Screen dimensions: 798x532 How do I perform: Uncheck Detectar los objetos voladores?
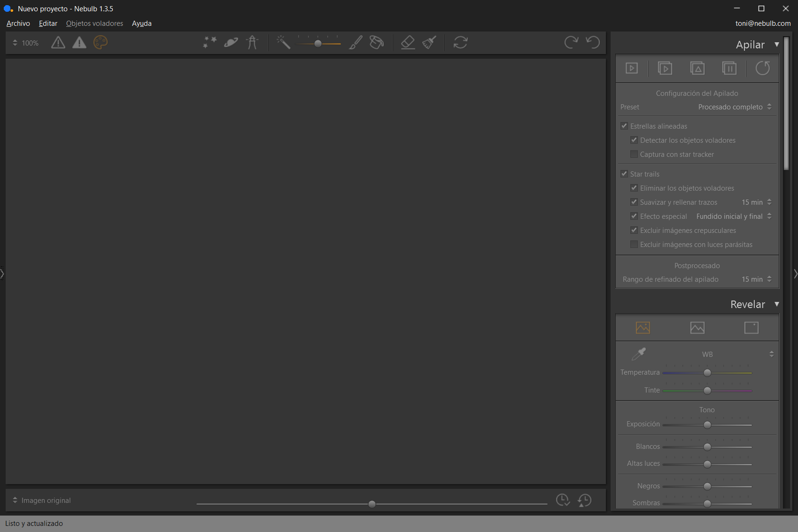pyautogui.click(x=634, y=140)
